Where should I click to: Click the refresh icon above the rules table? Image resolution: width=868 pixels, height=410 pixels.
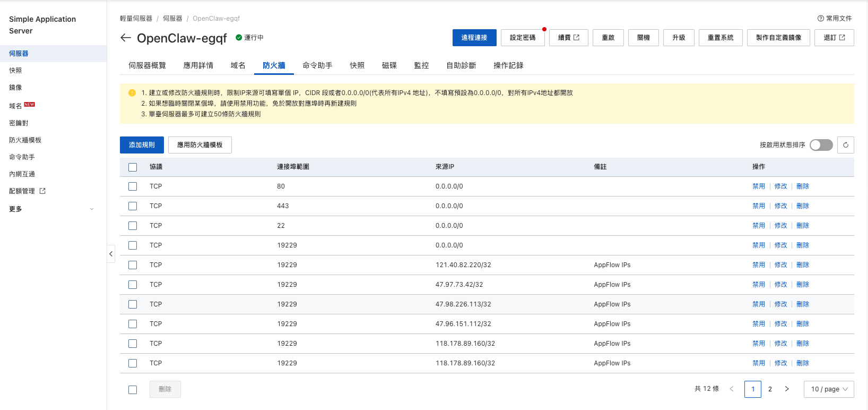coord(846,145)
